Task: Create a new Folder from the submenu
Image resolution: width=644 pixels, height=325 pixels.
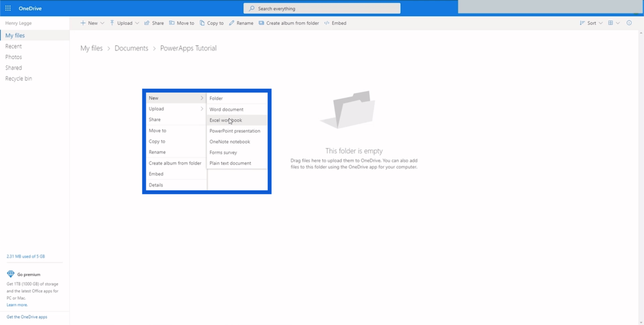Action: point(237,98)
